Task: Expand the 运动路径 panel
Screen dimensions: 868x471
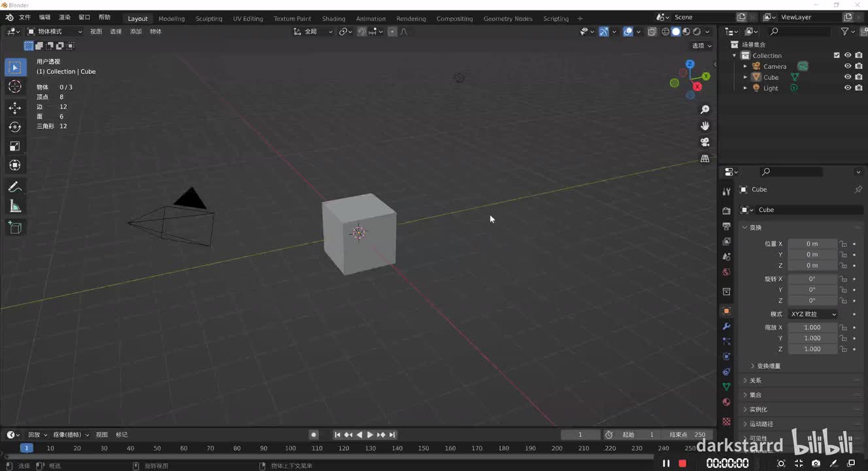Action: tap(761, 424)
